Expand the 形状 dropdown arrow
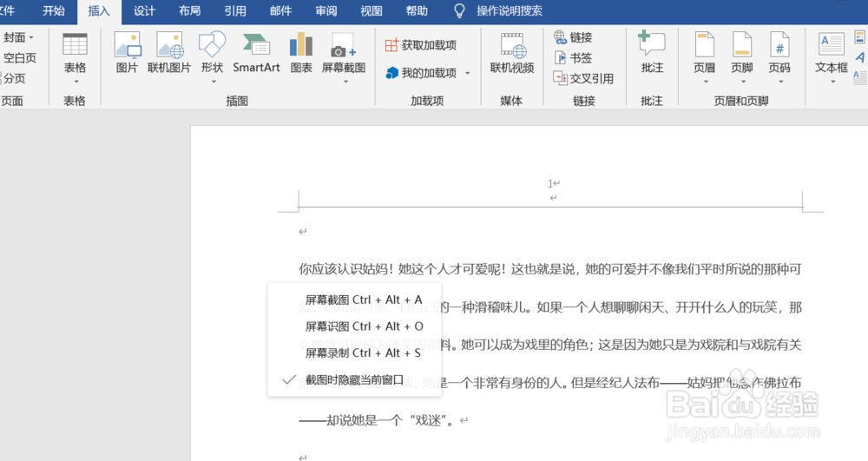This screenshot has width=868, height=461. (x=214, y=82)
